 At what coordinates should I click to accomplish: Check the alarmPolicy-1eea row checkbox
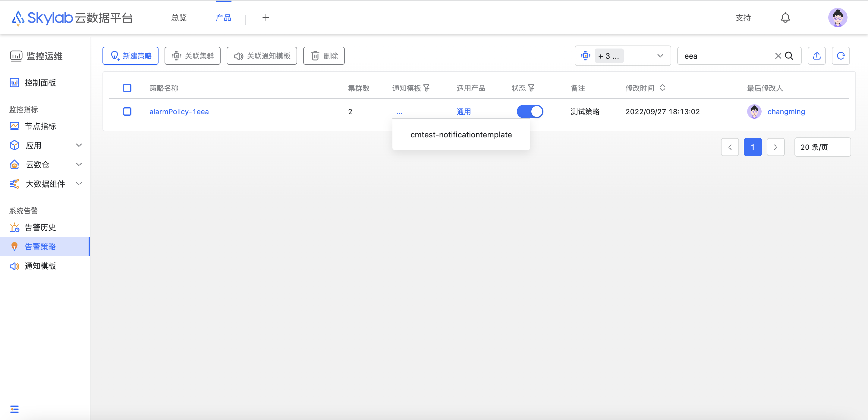[x=127, y=111]
